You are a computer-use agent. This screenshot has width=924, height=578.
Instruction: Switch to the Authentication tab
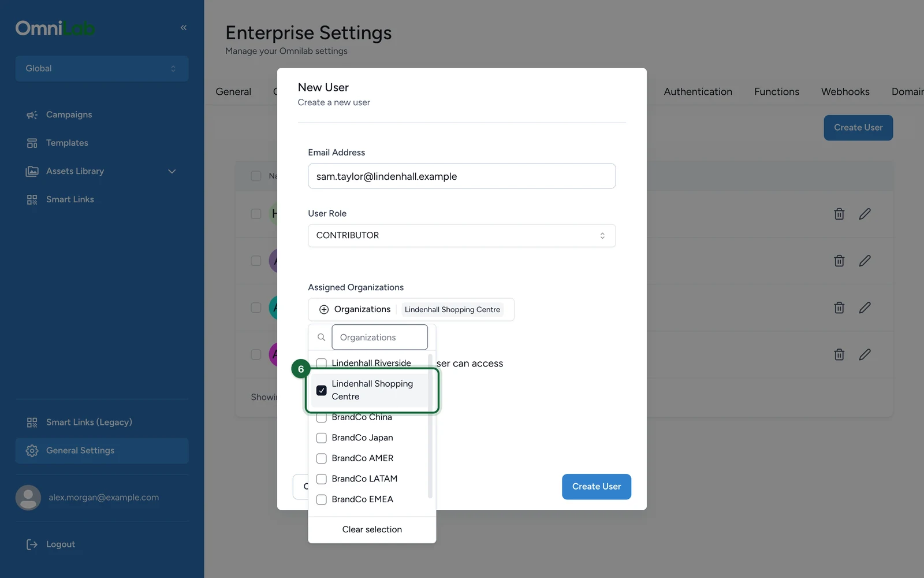click(698, 92)
